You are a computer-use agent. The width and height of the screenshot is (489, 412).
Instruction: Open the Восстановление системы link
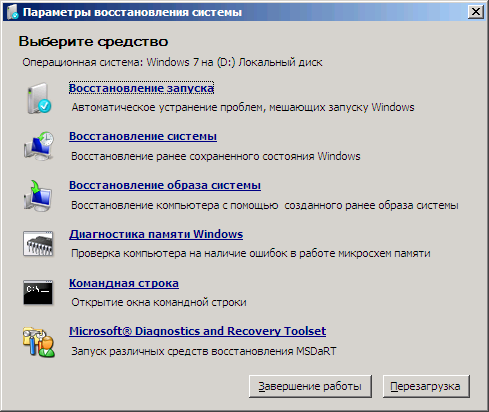click(143, 136)
